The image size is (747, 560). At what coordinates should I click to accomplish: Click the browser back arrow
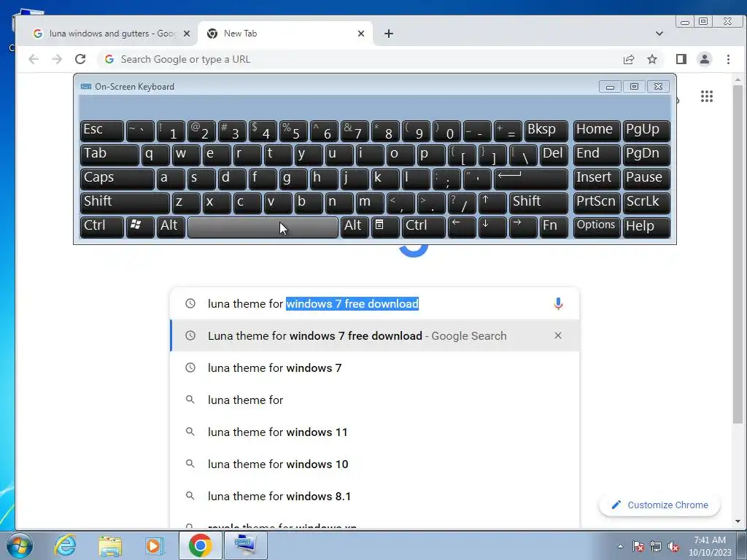pyautogui.click(x=34, y=59)
